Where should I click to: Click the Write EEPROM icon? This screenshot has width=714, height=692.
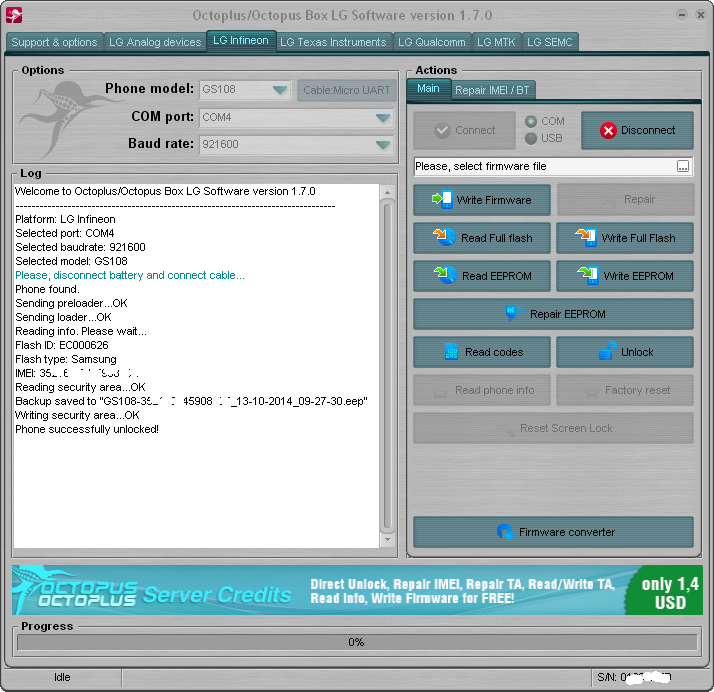588,275
